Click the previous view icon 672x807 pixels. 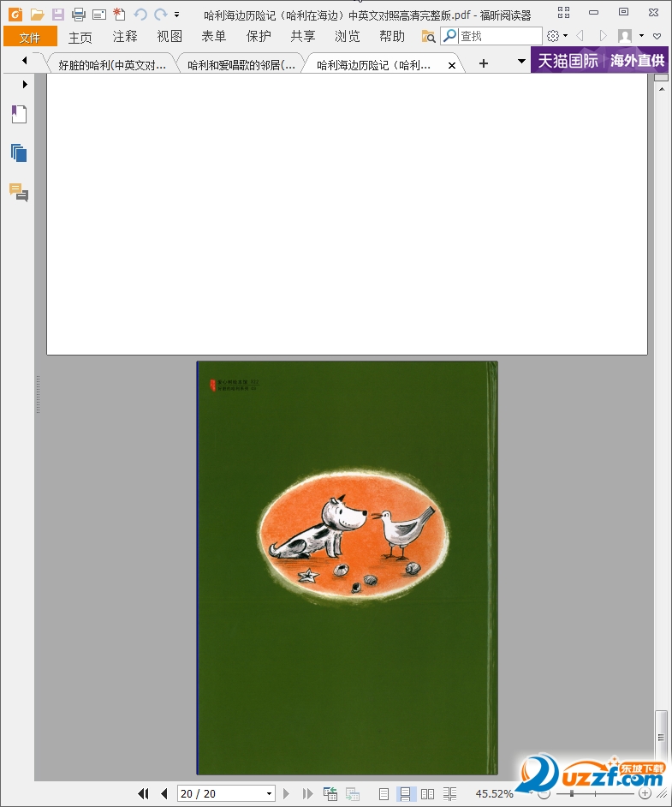(330, 793)
